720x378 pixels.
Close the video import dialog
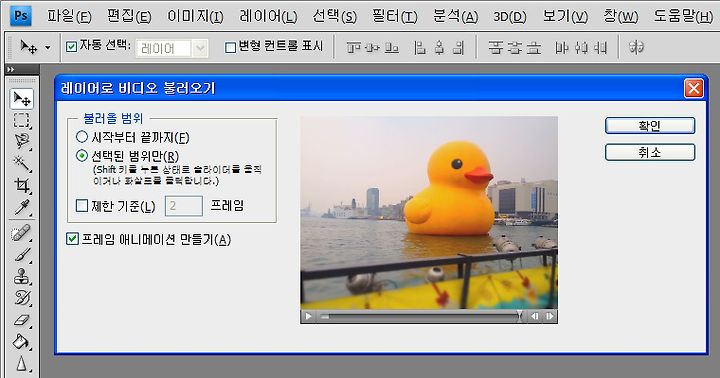click(693, 88)
